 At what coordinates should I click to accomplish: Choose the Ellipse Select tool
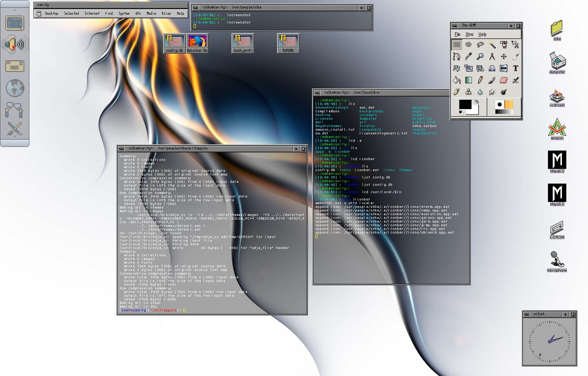click(468, 45)
